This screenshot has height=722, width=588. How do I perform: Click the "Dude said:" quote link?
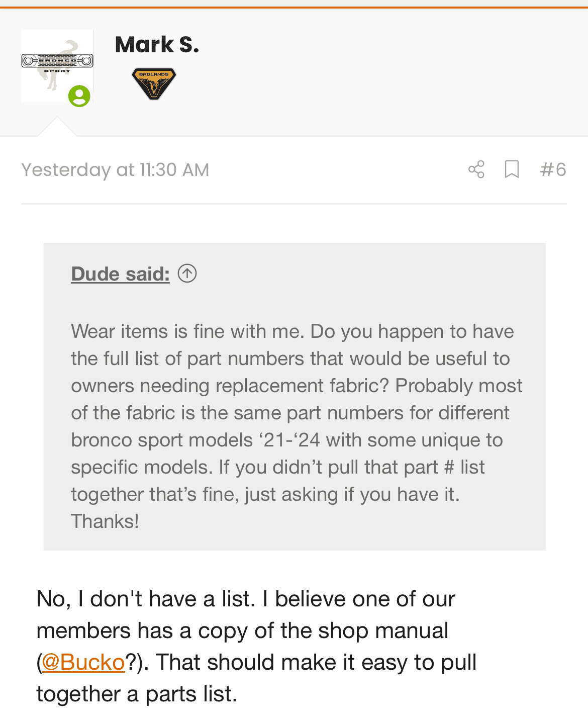point(121,274)
